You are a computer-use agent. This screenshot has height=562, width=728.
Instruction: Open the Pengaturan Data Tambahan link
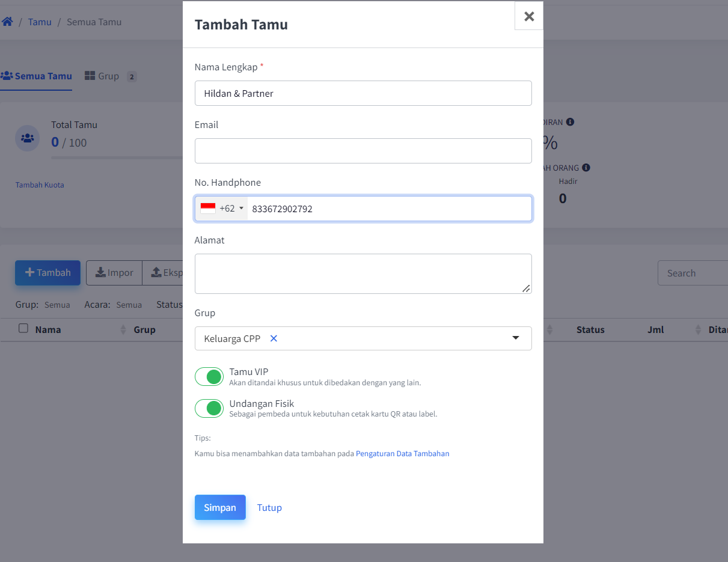403,454
